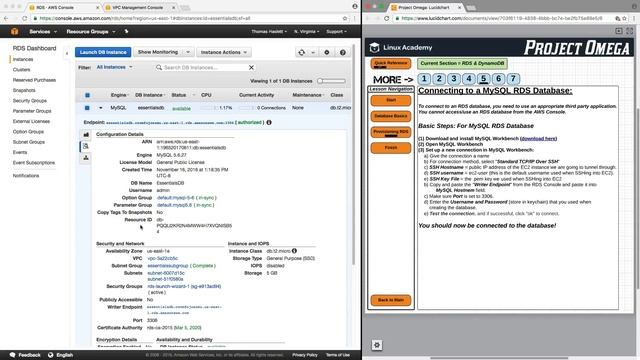Go back in the RDS browser window
640x360 pixels.
click(x=6, y=18)
